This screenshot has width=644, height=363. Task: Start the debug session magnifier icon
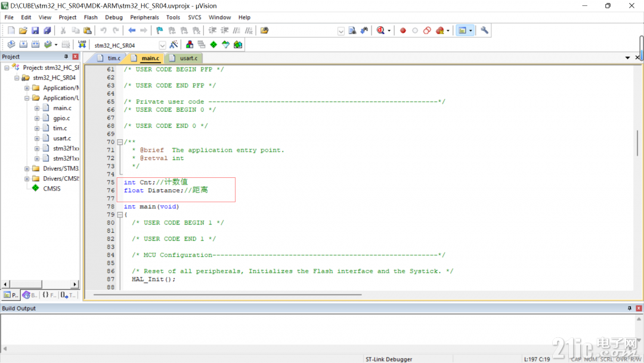(380, 30)
